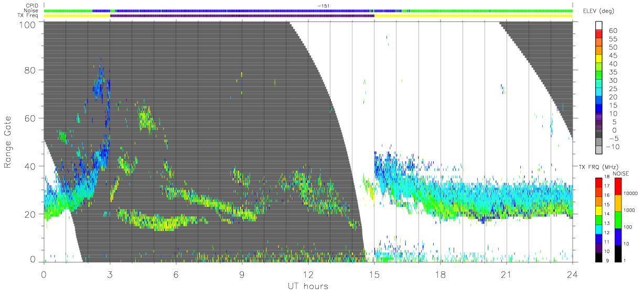Click the Range Gate tick label '40'

[x=30, y=166]
